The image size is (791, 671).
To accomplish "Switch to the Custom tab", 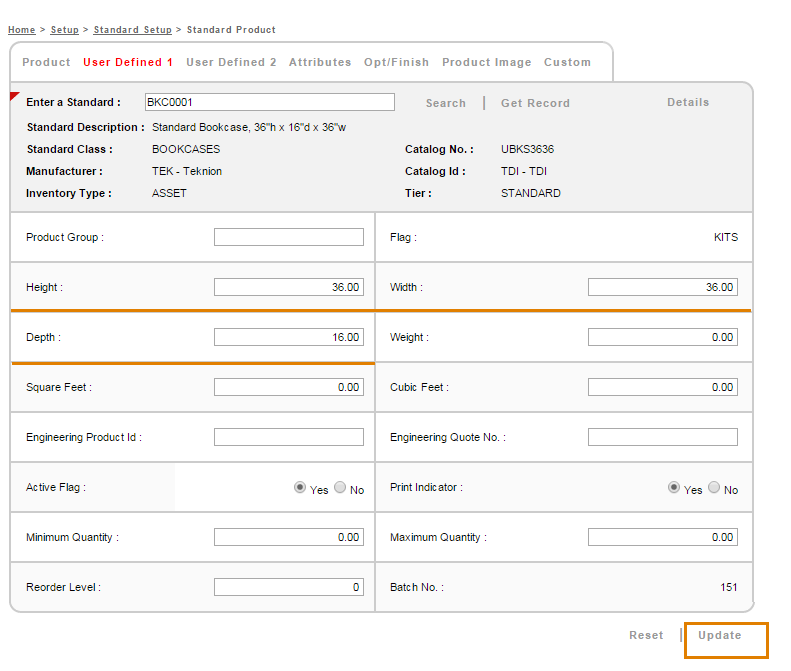I will [567, 62].
